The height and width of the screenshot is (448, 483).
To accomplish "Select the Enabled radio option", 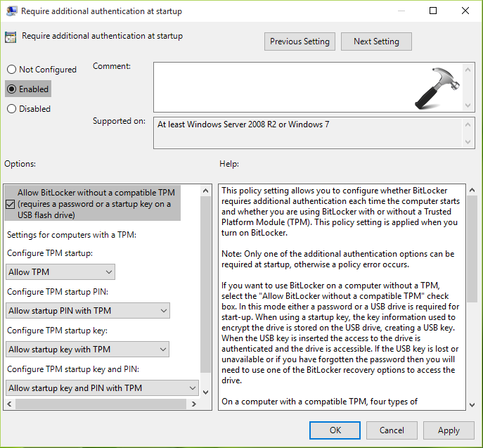I will pos(11,89).
